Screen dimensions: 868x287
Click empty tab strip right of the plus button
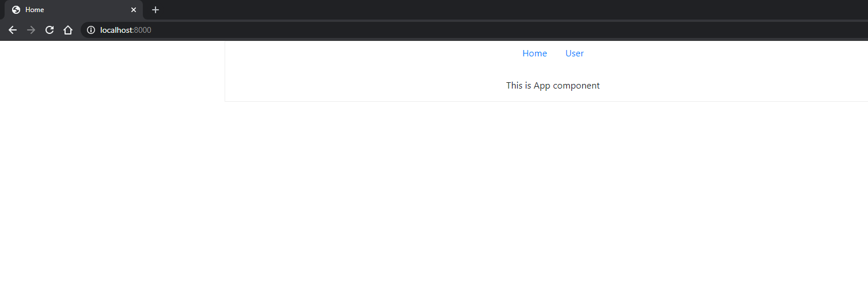(x=461, y=10)
